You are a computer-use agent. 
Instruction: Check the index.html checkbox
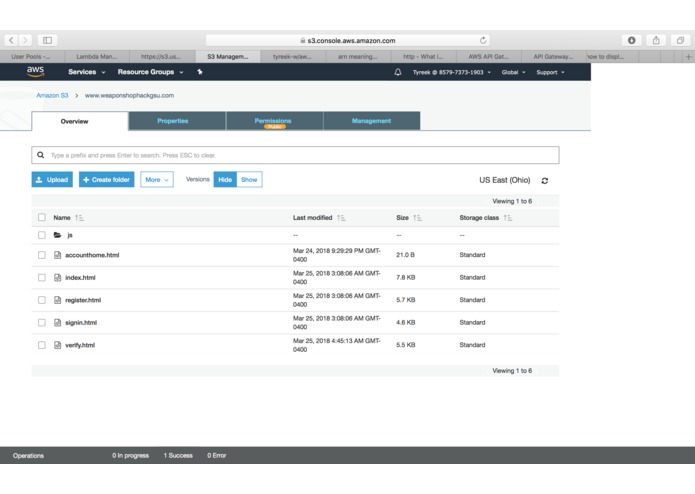(x=42, y=277)
